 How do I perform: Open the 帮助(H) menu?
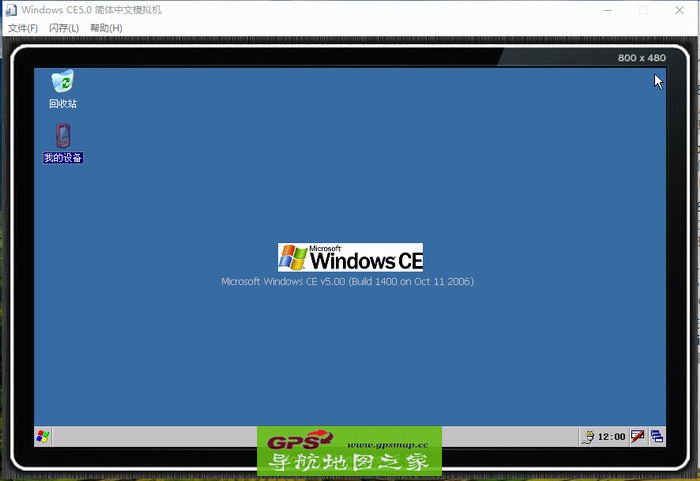pyautogui.click(x=106, y=28)
